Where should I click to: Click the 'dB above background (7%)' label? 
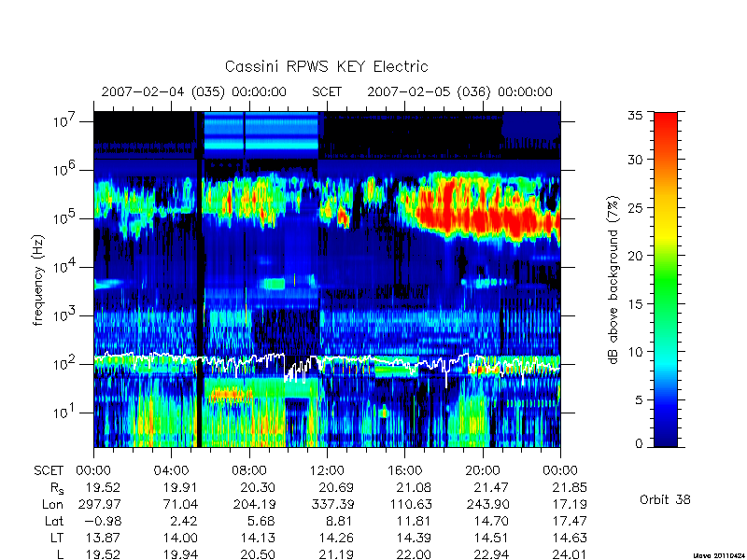point(613,280)
